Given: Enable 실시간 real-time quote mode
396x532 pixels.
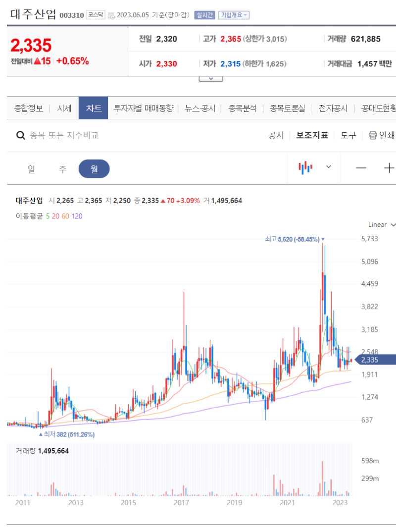Looking at the screenshot, I should click(x=203, y=14).
